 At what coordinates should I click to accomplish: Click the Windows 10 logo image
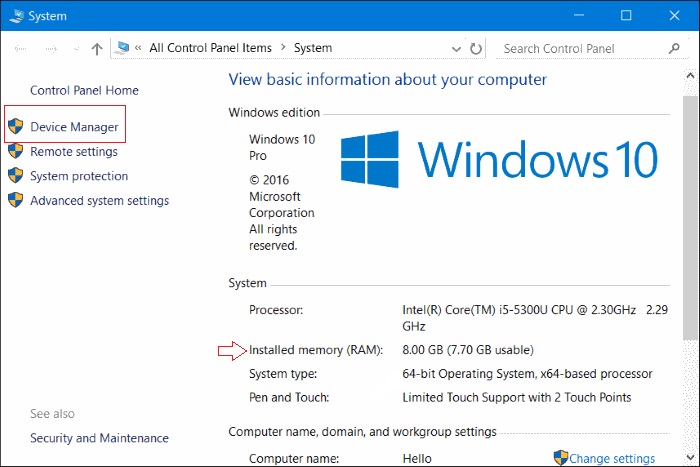point(499,159)
